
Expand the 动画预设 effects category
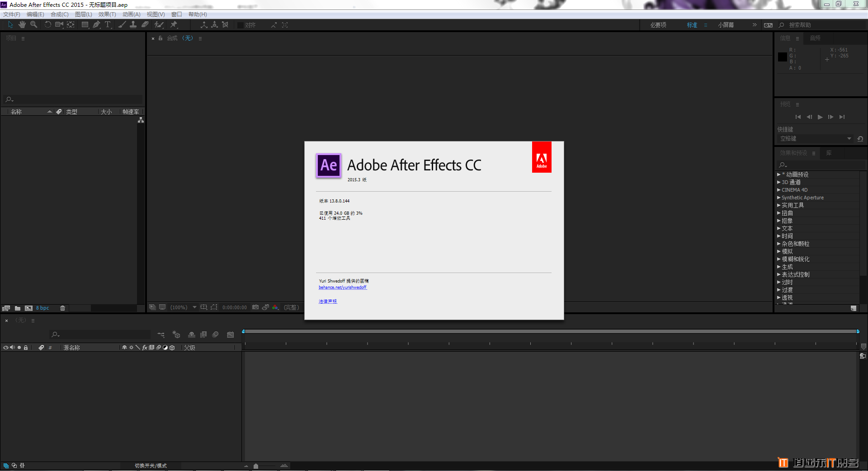tap(778, 174)
